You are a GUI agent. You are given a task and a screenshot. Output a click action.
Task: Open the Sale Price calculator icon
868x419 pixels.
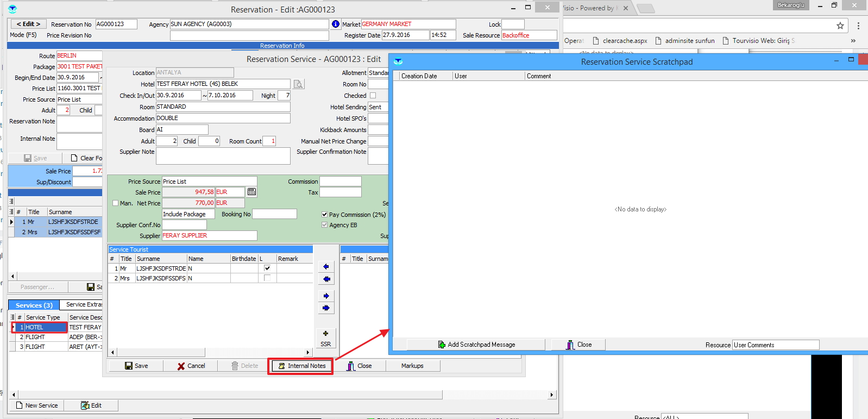[251, 192]
